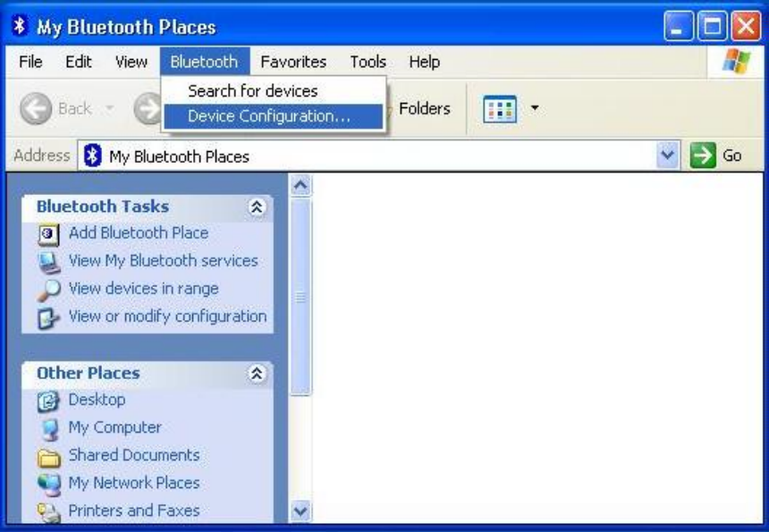
Task: Minimize the My Bluetooth Places window
Action: [x=679, y=26]
